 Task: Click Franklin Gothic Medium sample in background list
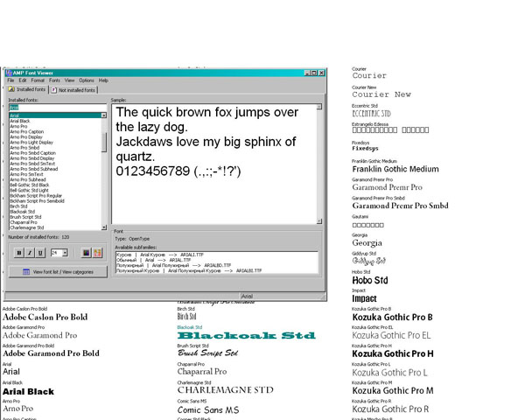pyautogui.click(x=395, y=169)
